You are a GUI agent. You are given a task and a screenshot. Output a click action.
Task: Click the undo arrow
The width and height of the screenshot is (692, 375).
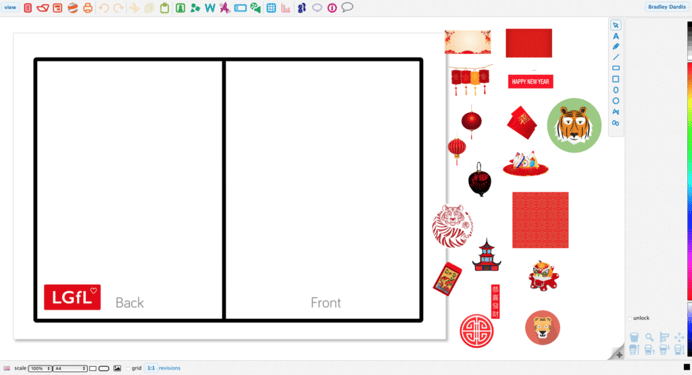104,8
